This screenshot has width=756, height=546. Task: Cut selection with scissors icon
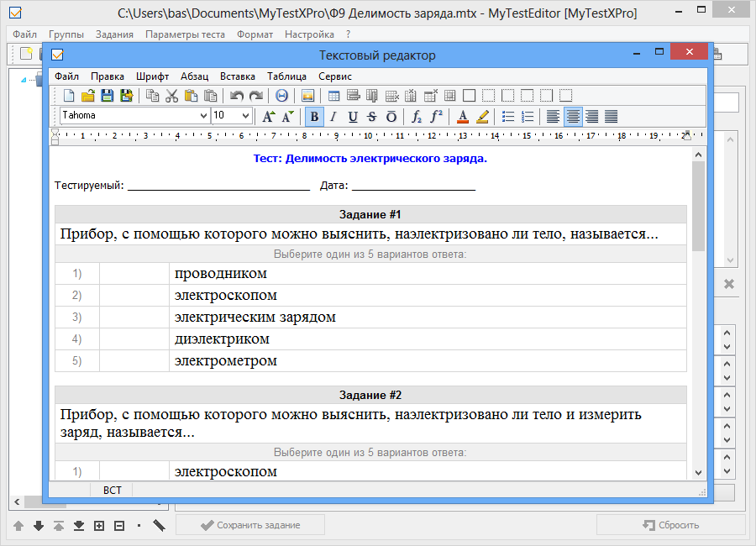click(x=171, y=96)
